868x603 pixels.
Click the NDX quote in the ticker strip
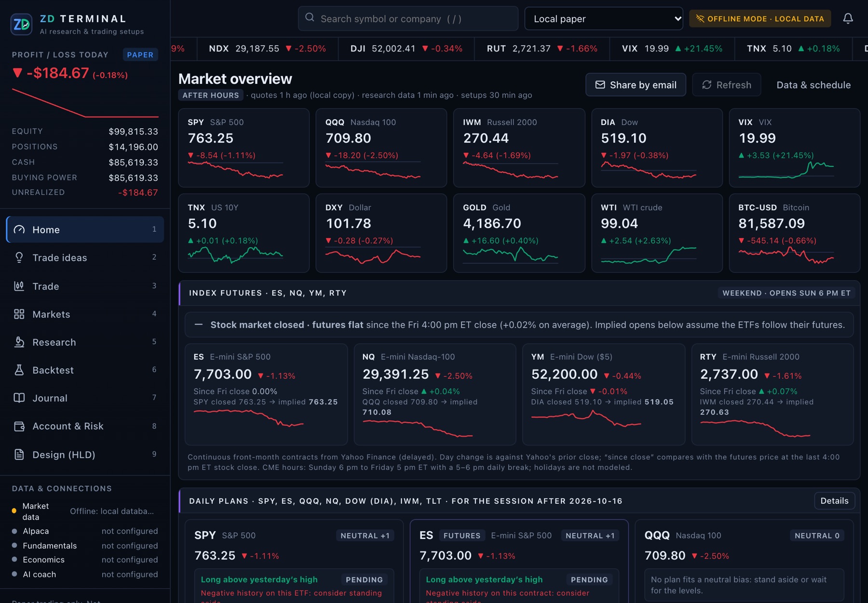click(267, 49)
